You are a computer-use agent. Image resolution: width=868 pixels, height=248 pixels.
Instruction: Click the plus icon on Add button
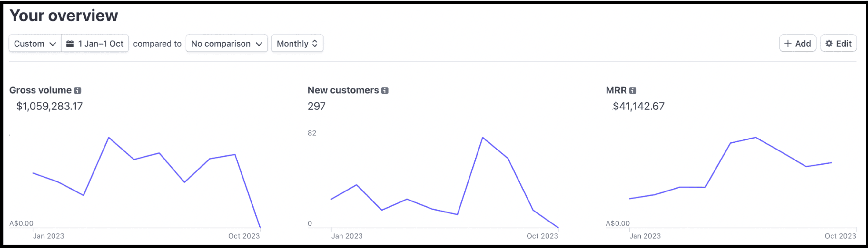click(788, 44)
